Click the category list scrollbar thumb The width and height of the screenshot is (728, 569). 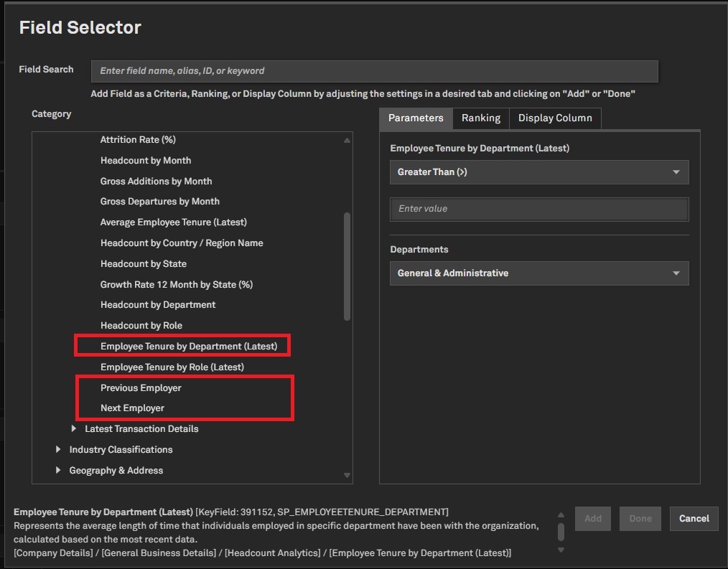tap(347, 266)
